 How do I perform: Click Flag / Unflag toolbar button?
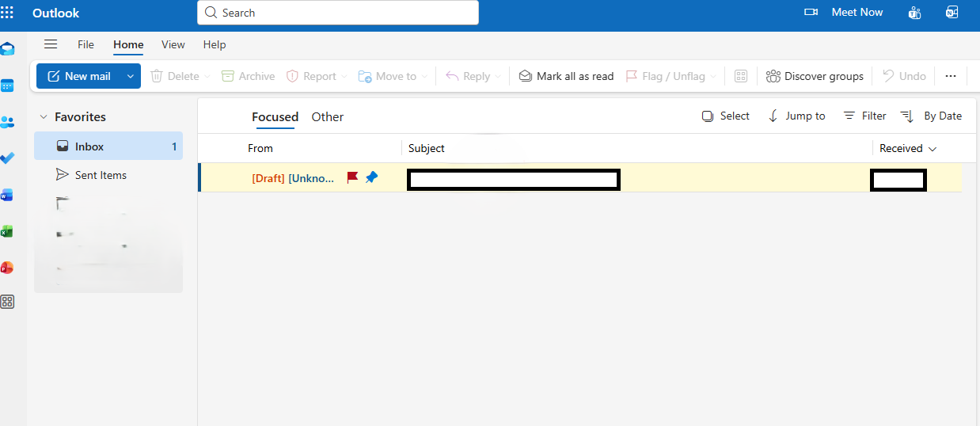coord(665,76)
